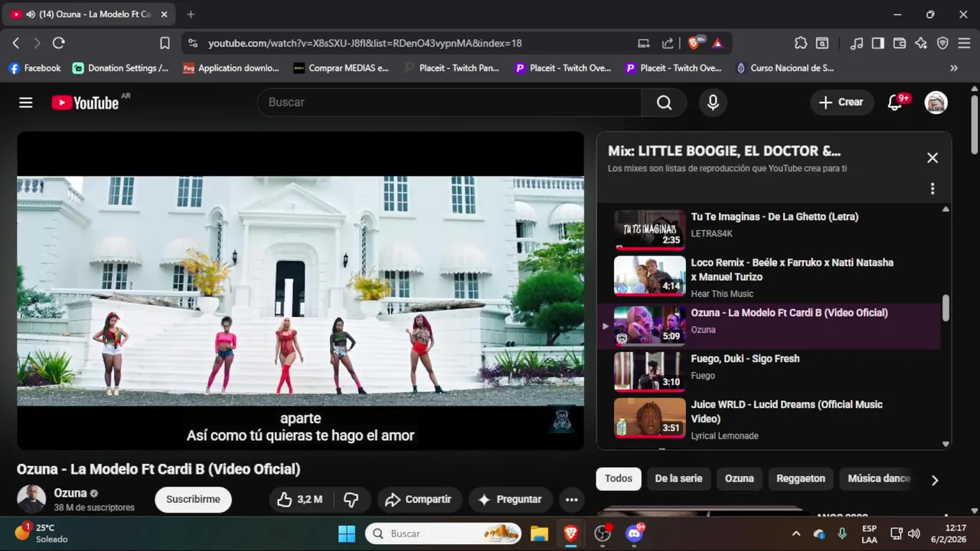Play Fuego, Duki - Sigo Fresh item
The width and height of the screenshot is (980, 551).
[769, 372]
